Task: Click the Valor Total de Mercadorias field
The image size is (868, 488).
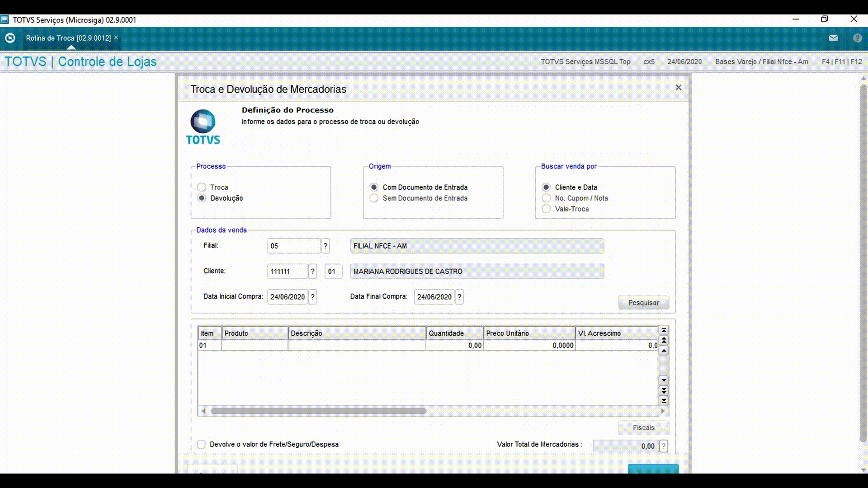Action: tap(625, 446)
